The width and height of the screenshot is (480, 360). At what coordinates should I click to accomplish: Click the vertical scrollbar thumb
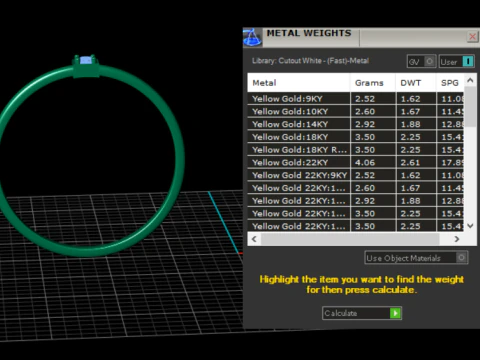[x=470, y=107]
